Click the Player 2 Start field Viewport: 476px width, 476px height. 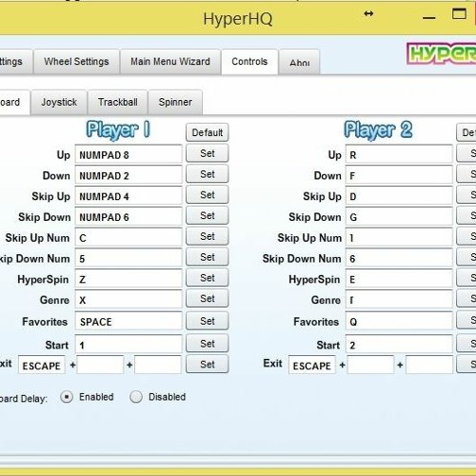tap(399, 345)
